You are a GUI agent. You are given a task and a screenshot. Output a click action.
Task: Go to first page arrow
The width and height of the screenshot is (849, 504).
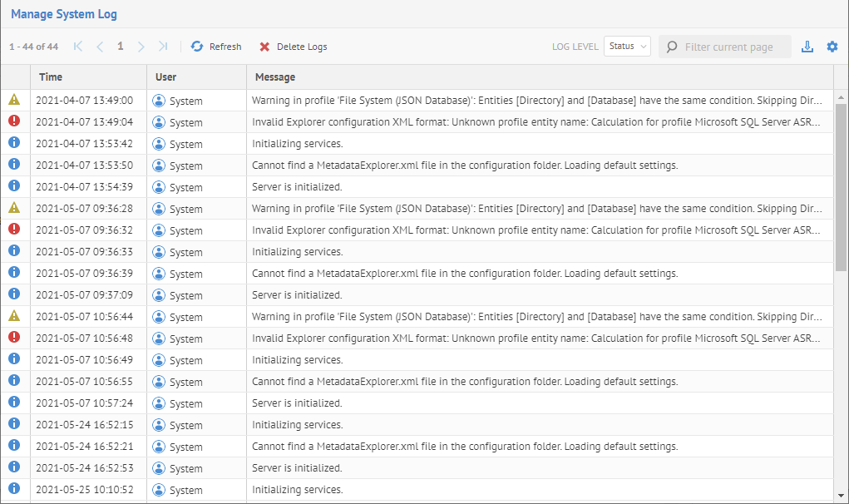tap(78, 47)
